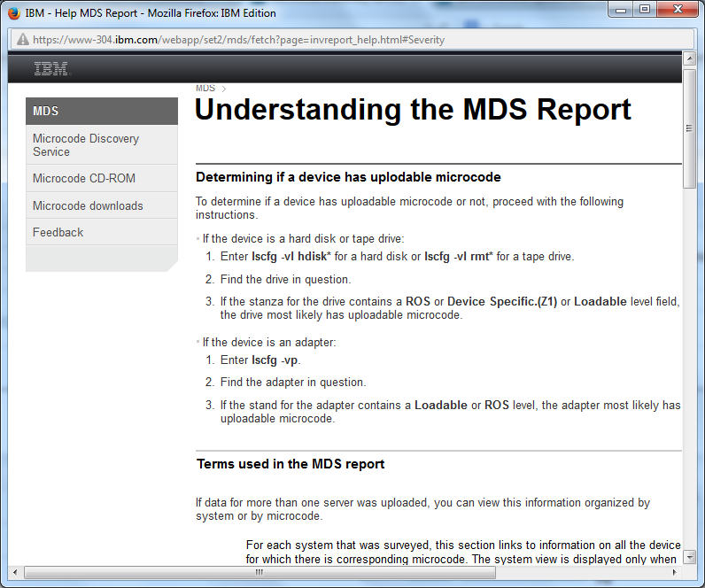
Task: Maximize the Help MDS Report window
Action: click(x=644, y=11)
